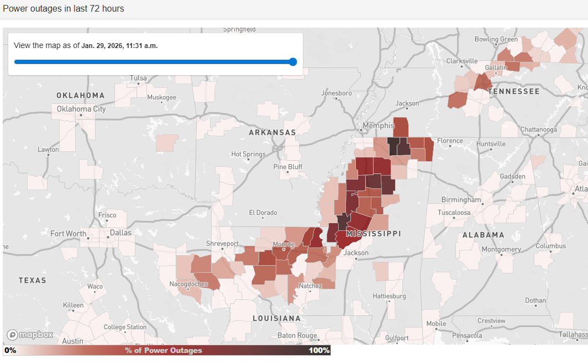
Task: Click the LOUISIANA state label
Action: [277, 318]
